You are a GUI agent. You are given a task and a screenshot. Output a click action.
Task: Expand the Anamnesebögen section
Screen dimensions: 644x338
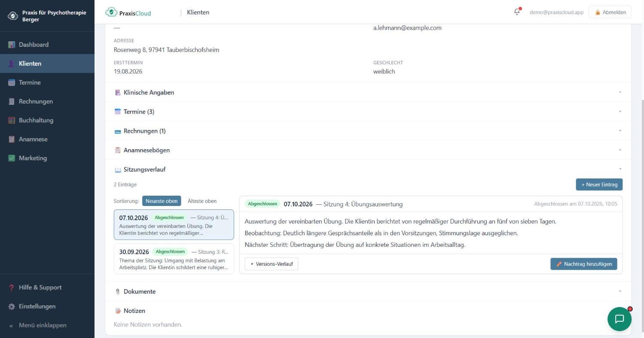pos(368,150)
